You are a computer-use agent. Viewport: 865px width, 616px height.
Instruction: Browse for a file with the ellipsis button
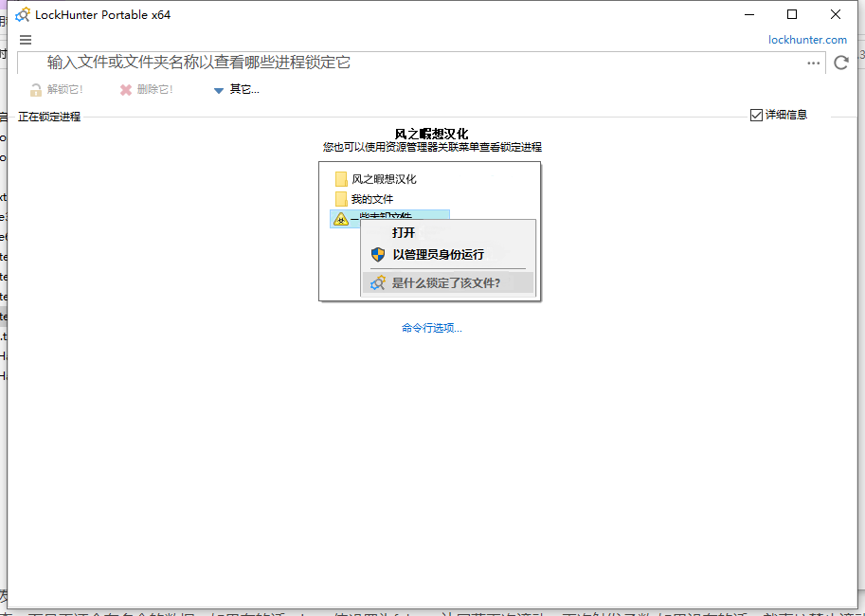coord(813,63)
